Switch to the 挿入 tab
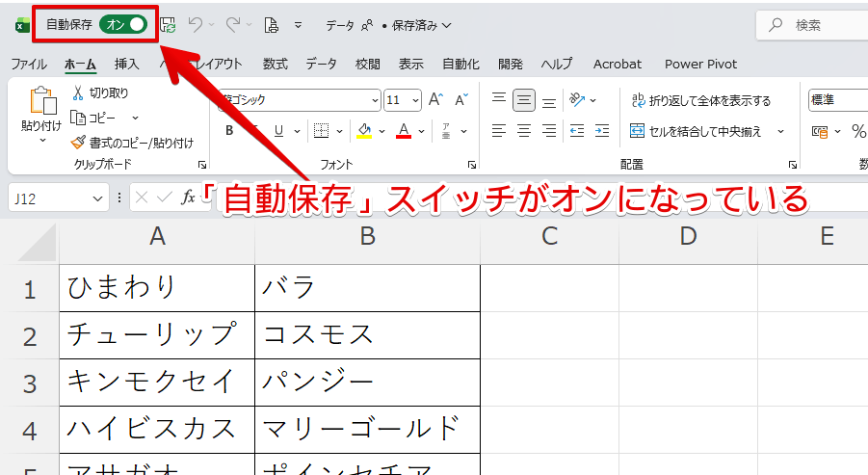Image resolution: width=868 pixels, height=475 pixels. click(127, 65)
